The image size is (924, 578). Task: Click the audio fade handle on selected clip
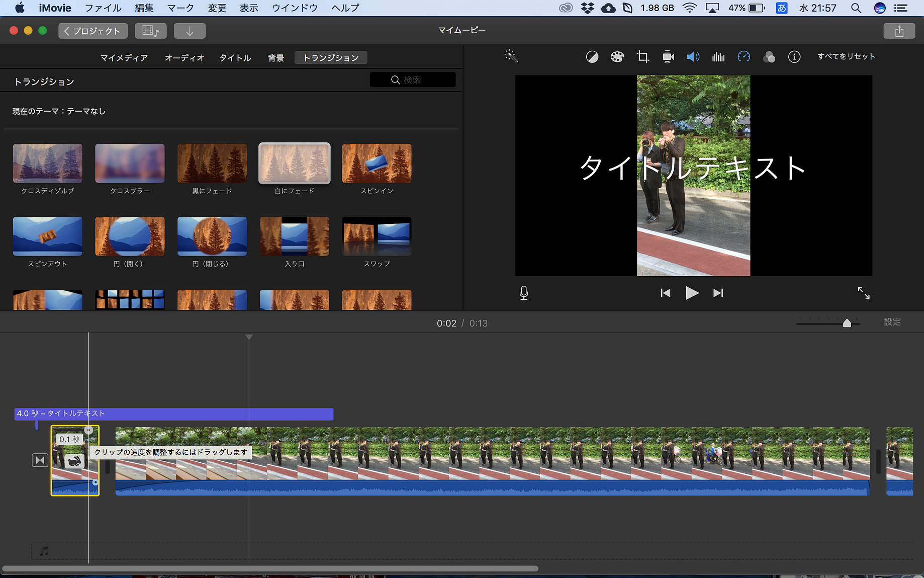[x=96, y=482]
